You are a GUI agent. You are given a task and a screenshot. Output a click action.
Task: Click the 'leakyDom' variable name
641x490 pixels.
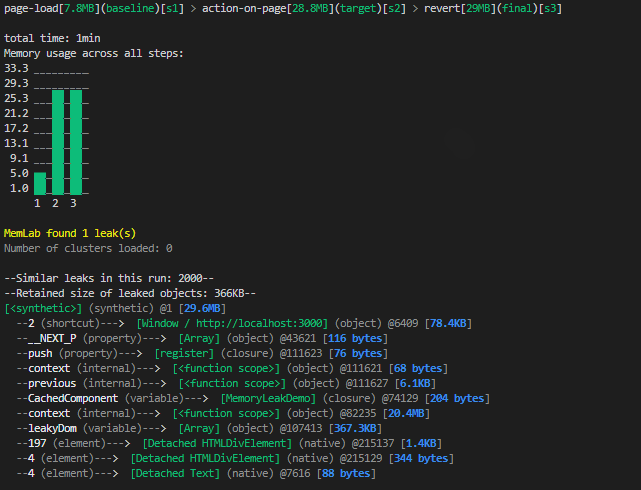pyautogui.click(x=52, y=429)
